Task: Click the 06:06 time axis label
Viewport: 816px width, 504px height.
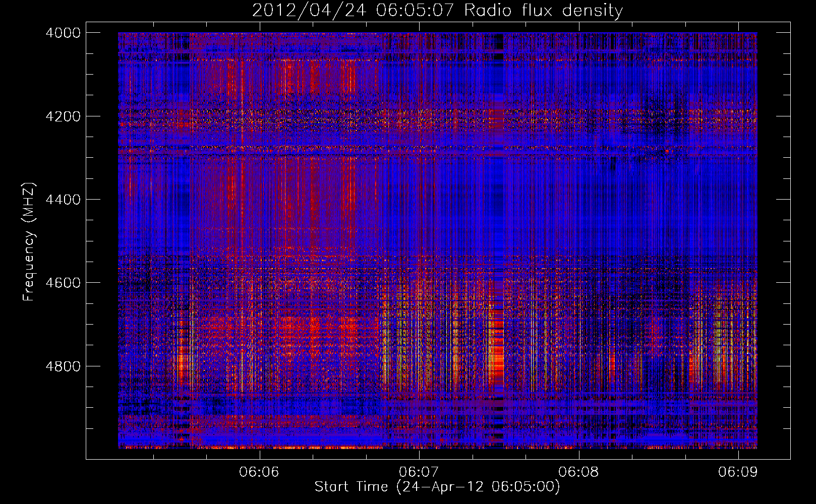Action: (x=259, y=472)
